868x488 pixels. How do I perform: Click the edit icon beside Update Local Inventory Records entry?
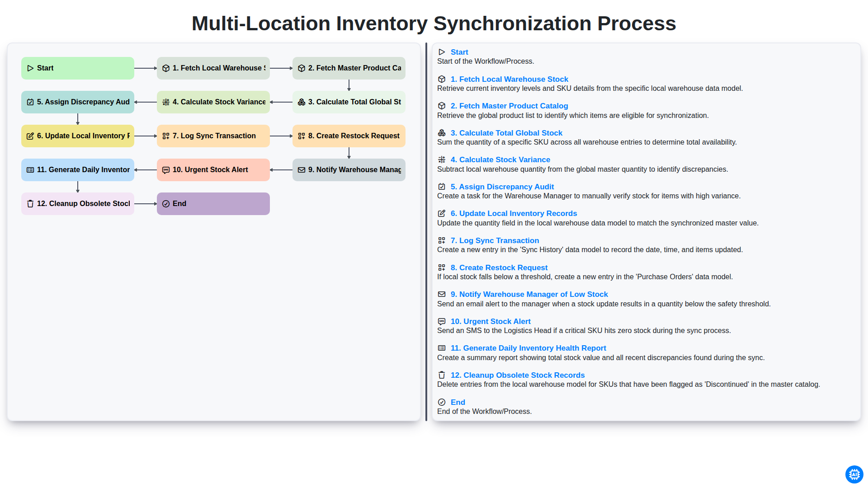pos(442,213)
